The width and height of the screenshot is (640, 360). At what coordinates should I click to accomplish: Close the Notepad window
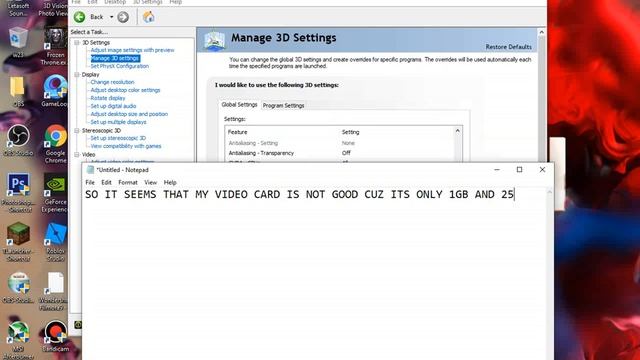click(x=542, y=170)
